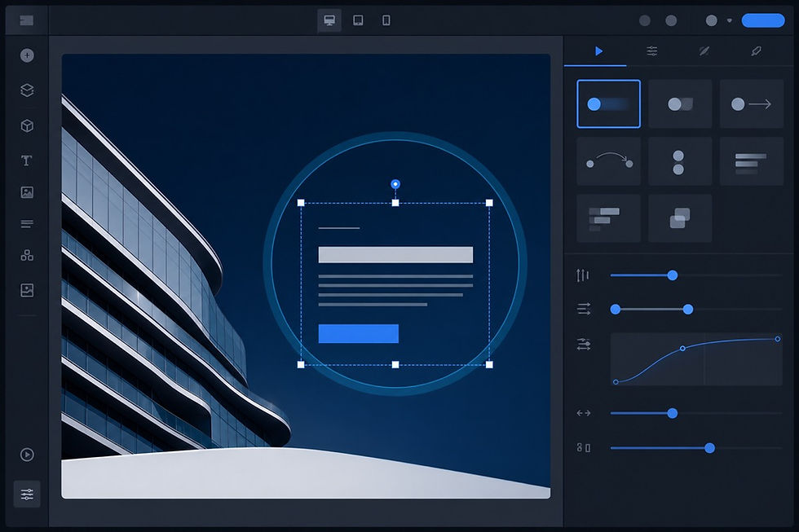Switch to desktop viewport preview

(x=329, y=20)
